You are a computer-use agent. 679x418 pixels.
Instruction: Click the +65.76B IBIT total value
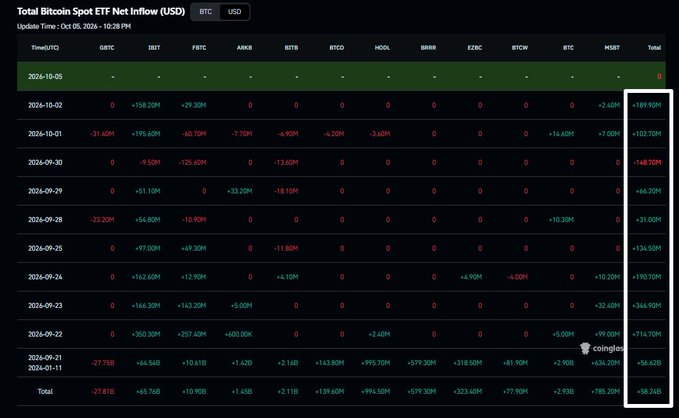coord(148,391)
